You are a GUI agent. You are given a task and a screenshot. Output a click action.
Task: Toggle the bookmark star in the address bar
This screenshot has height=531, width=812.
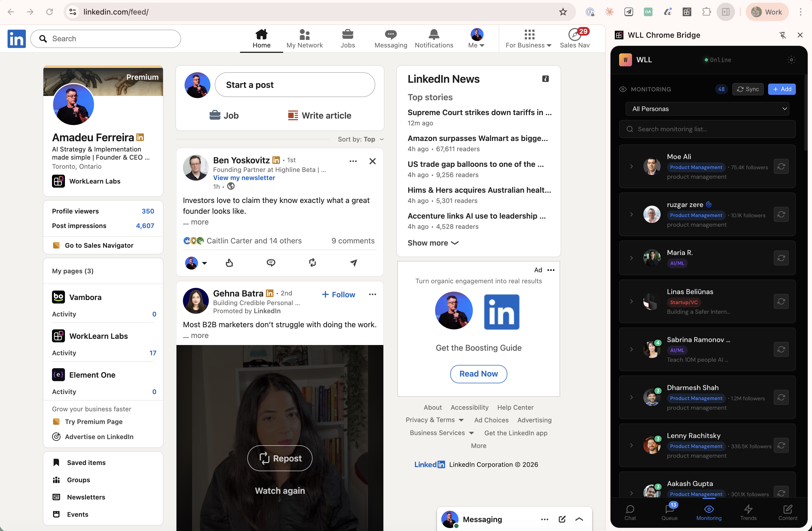563,12
